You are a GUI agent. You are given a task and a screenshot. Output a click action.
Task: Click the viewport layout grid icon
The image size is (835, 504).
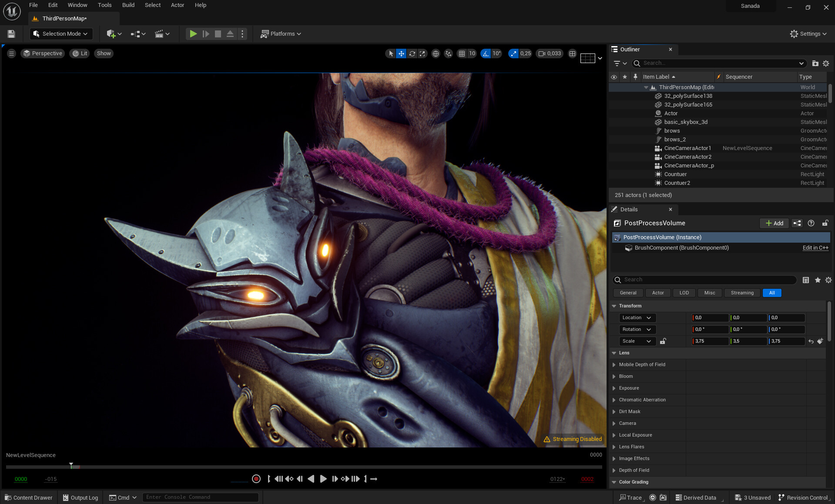coord(572,53)
